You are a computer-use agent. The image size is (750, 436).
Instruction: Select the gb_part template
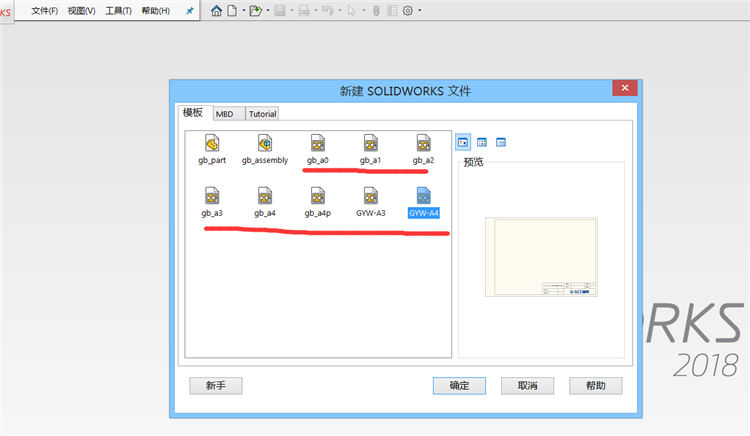[x=212, y=150]
